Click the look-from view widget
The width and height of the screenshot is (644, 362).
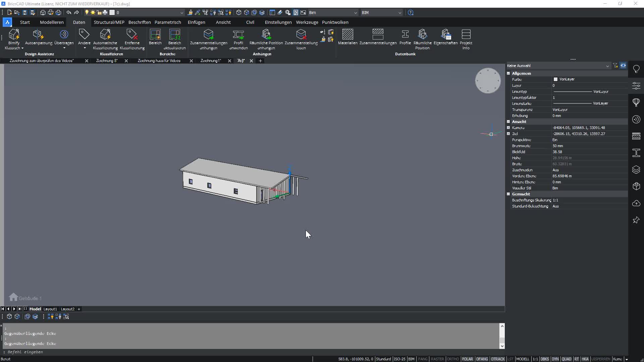[x=488, y=81]
